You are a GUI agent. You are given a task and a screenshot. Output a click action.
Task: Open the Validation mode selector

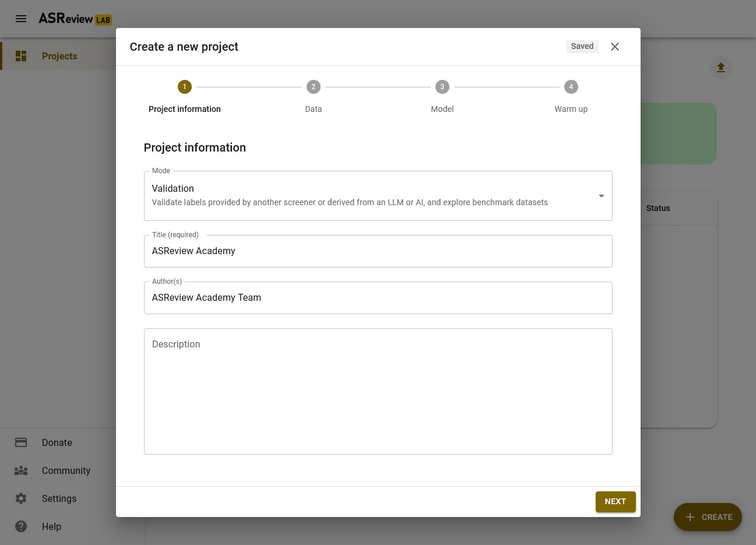coord(378,196)
